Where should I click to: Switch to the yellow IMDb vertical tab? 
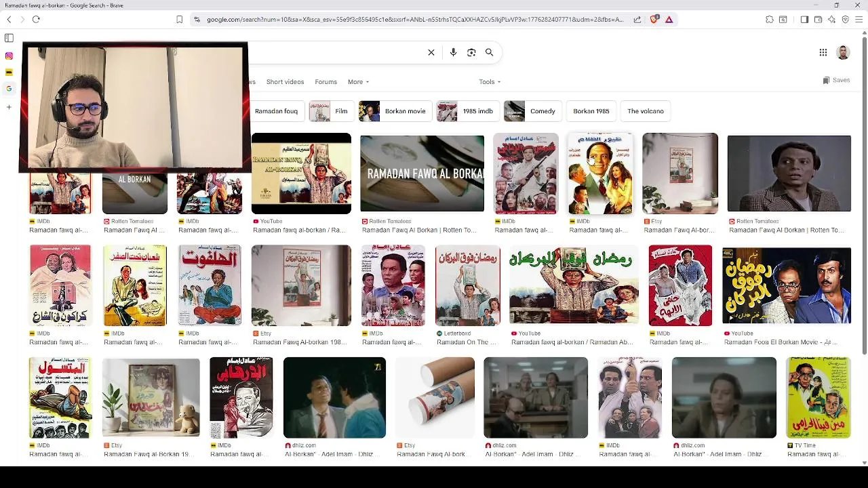click(9, 73)
